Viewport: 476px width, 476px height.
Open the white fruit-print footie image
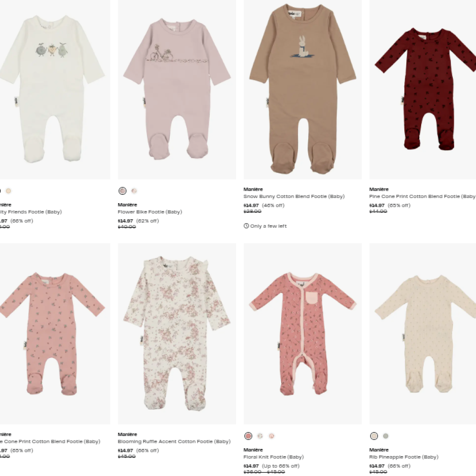pyautogui.click(x=55, y=90)
